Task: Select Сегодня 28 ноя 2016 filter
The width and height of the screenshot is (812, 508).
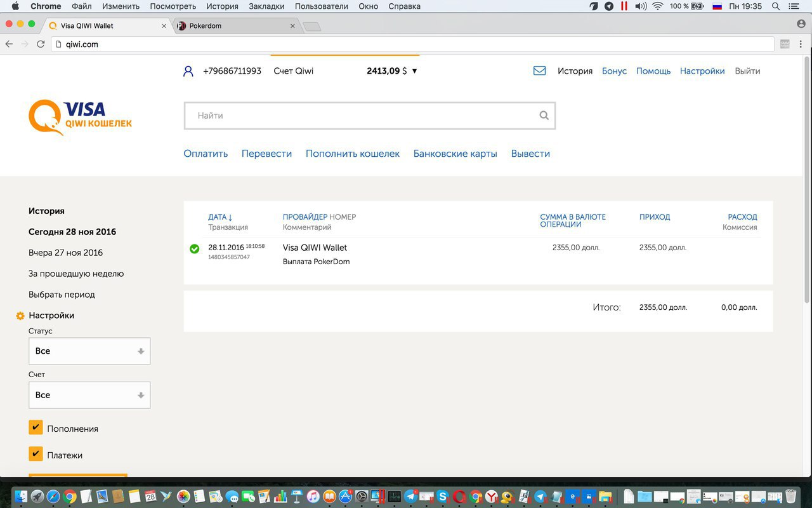Action: click(72, 232)
